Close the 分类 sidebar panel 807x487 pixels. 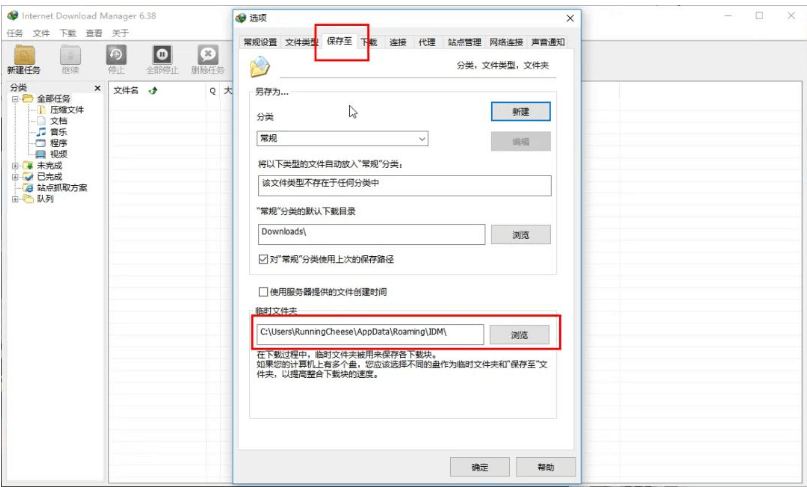point(99,88)
